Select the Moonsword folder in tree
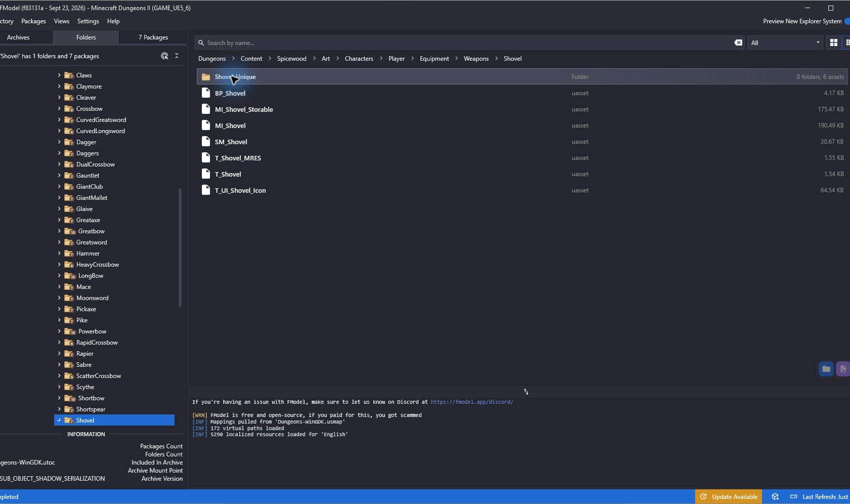This screenshot has width=850, height=504. 92,298
